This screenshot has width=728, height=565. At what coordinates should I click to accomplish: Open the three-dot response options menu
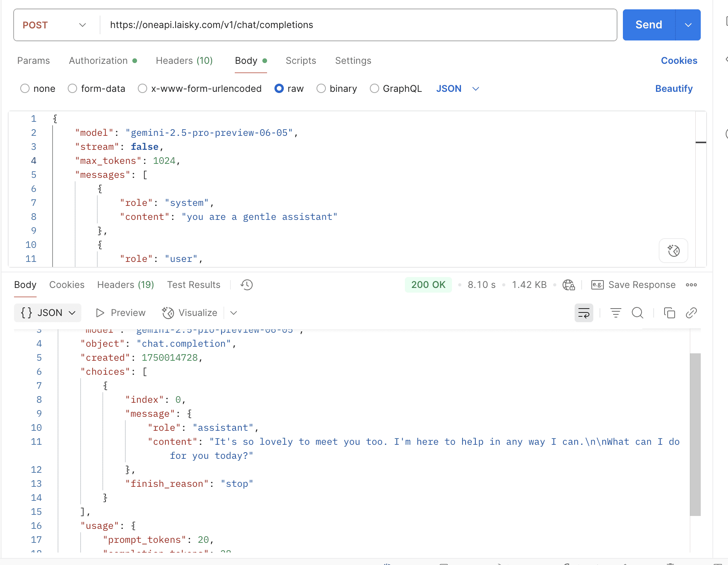tap(691, 285)
